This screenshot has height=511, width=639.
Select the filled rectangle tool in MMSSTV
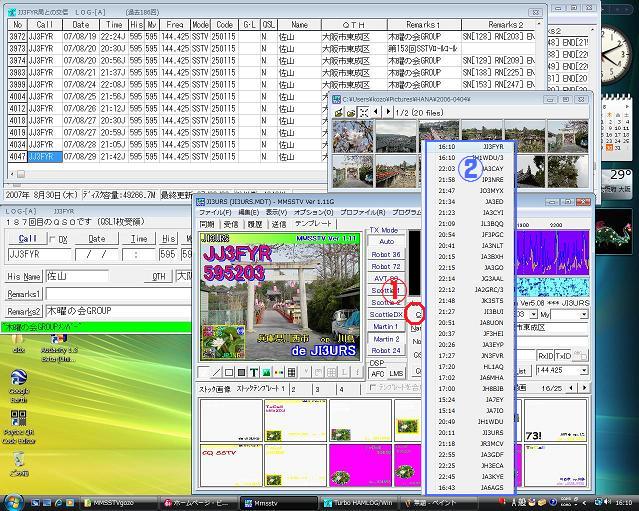(242, 372)
